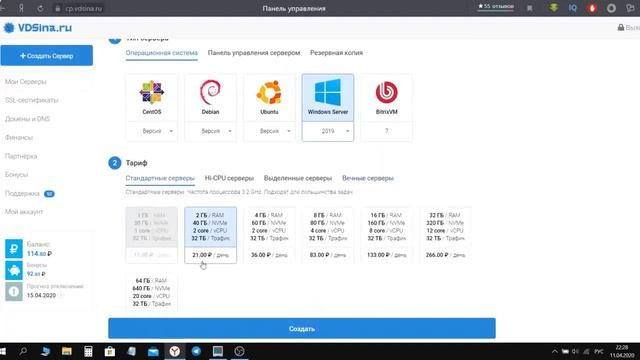The height and width of the screenshot is (360, 640).
Task: Open Microsoft Store from taskbar
Action: coord(109,351)
